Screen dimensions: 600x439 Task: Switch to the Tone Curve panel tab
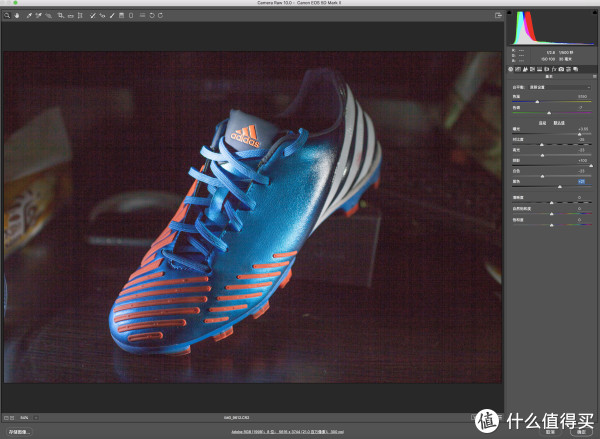518,69
